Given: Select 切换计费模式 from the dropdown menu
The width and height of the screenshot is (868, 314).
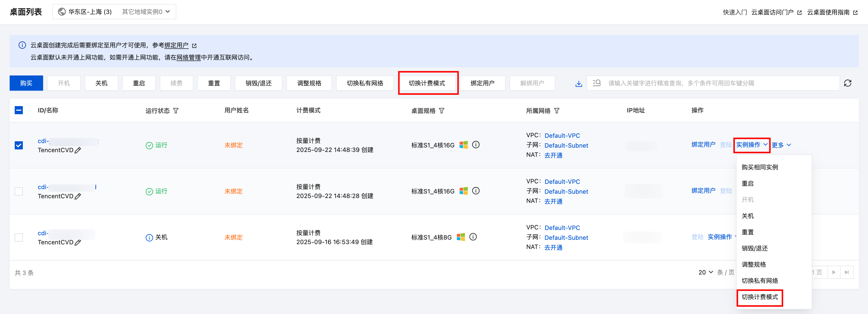Looking at the screenshot, I should 759,297.
